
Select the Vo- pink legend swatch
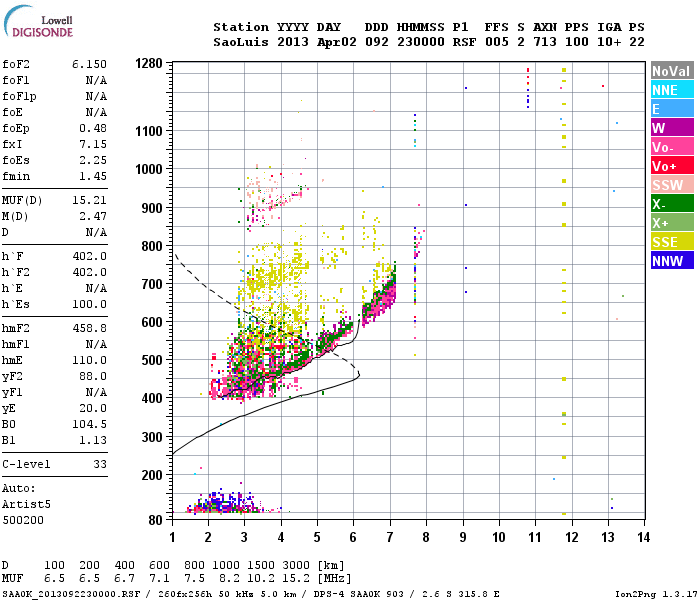(672, 147)
